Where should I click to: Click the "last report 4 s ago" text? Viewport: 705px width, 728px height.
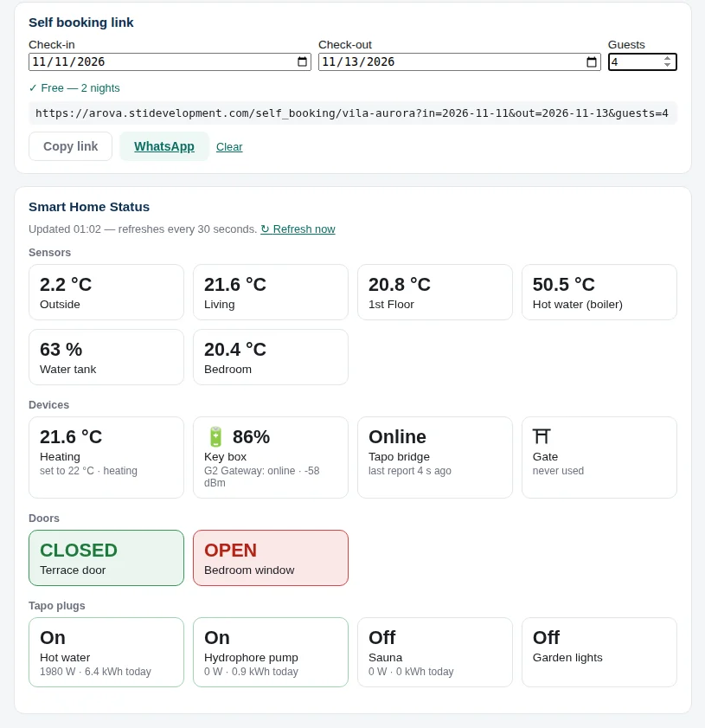pos(409,471)
